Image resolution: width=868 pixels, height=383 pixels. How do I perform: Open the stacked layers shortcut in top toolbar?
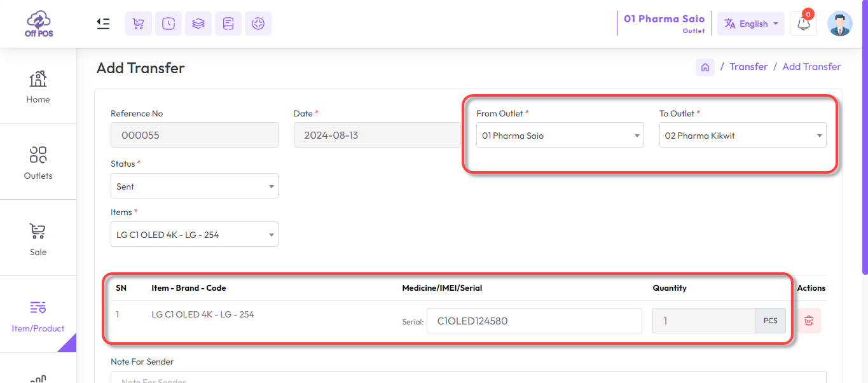click(198, 24)
